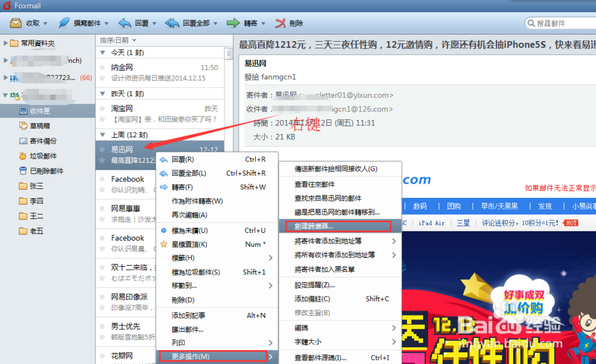596x364 pixels.
Task: Click the 回覆 reply arrow toolbar icon
Action: coord(125,23)
